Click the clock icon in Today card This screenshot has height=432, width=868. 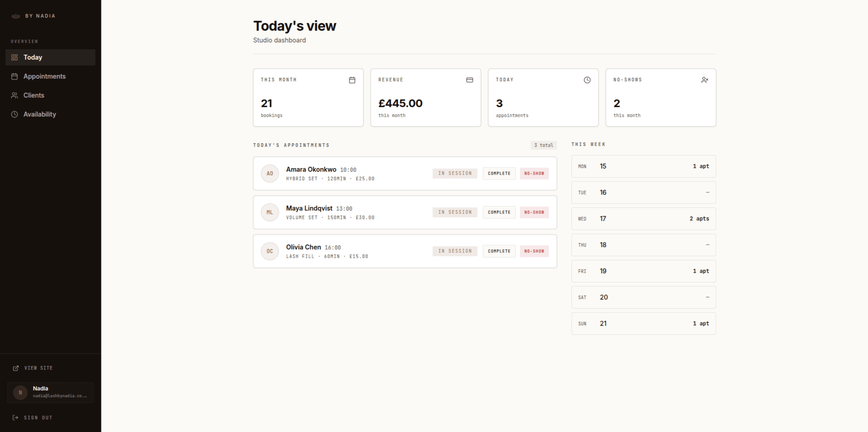[587, 80]
